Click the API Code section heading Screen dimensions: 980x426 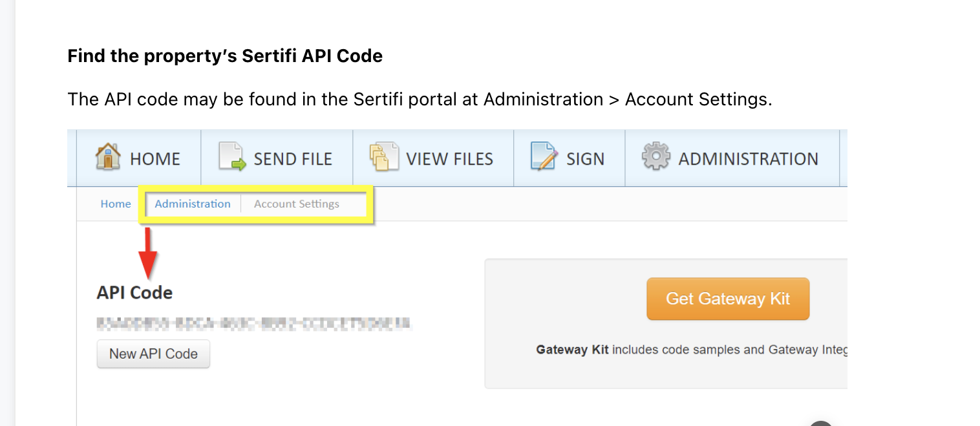134,293
